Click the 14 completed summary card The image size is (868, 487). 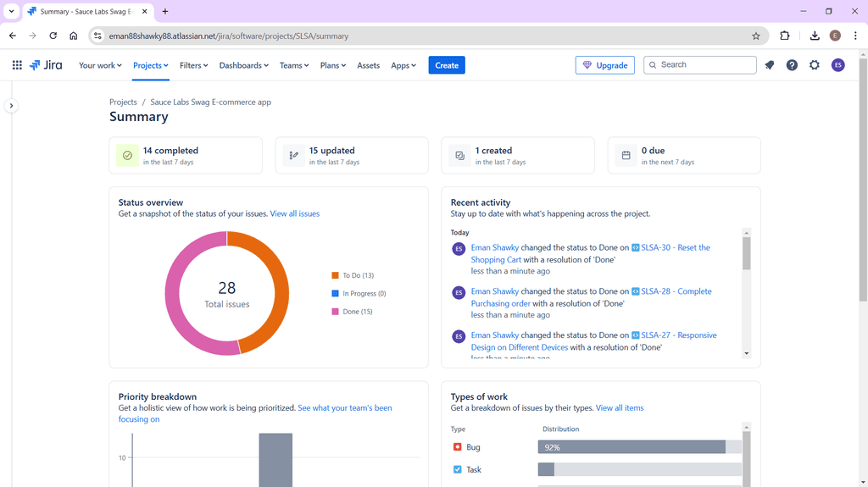[186, 156]
